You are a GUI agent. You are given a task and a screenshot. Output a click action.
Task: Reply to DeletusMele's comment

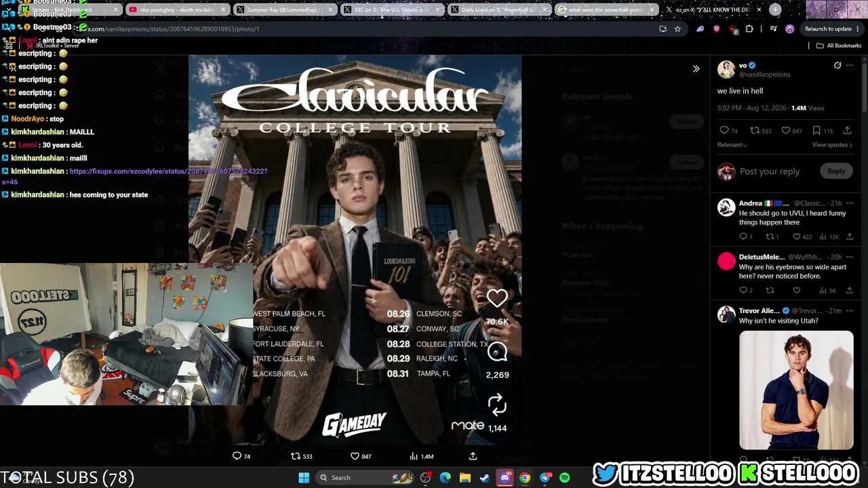pos(743,291)
